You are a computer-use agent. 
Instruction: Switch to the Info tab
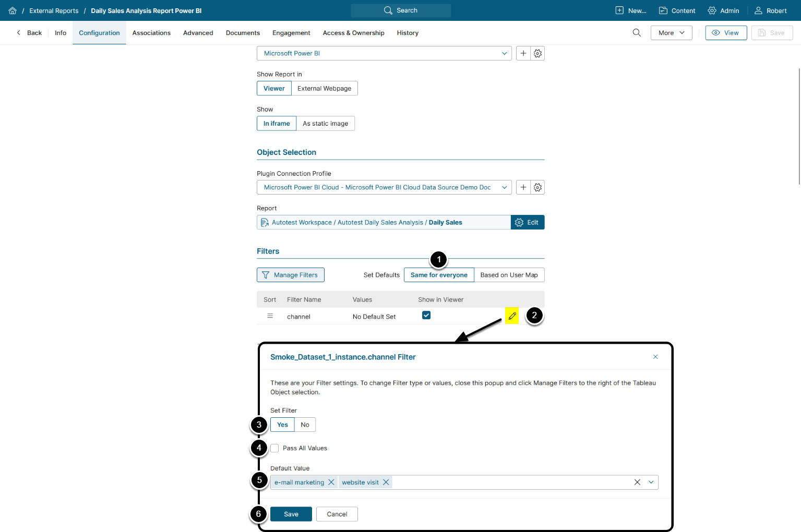(x=61, y=33)
